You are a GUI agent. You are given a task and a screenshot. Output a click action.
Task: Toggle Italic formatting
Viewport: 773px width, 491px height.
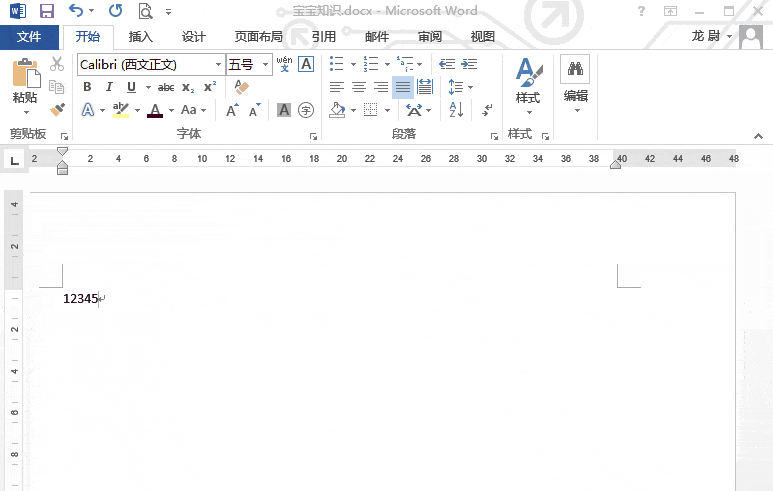[109, 87]
